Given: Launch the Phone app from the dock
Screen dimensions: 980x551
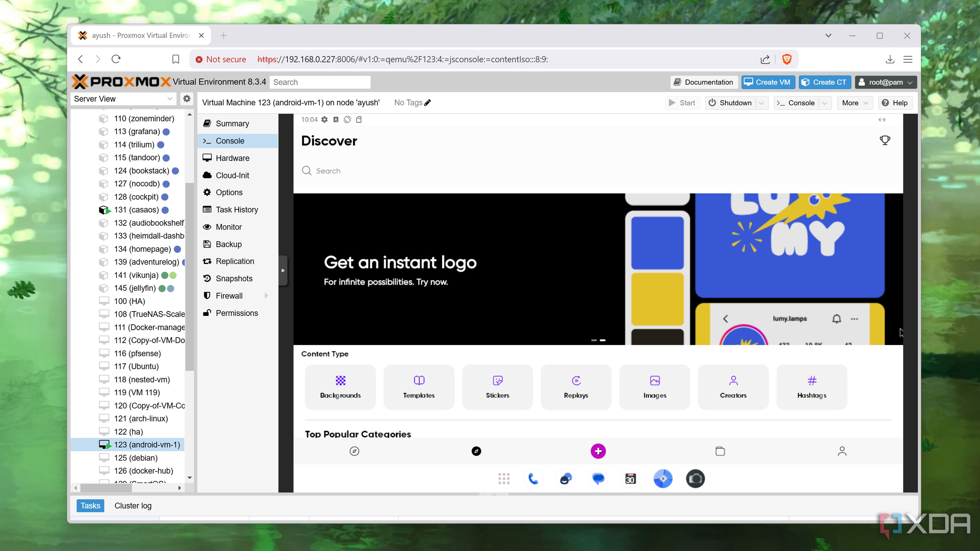Looking at the screenshot, I should (x=534, y=479).
